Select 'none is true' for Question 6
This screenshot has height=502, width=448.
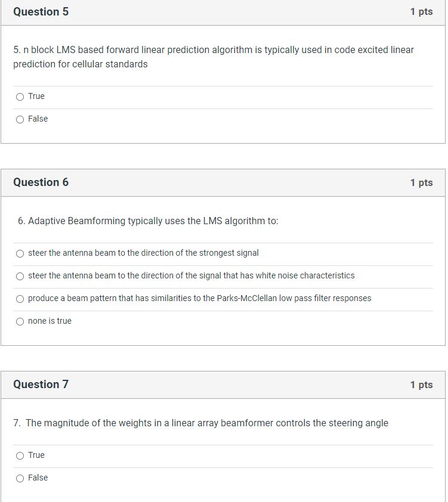(20, 321)
